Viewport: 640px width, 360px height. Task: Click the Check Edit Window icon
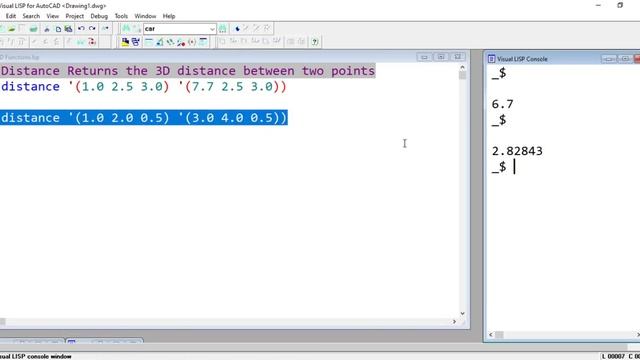[244, 42]
